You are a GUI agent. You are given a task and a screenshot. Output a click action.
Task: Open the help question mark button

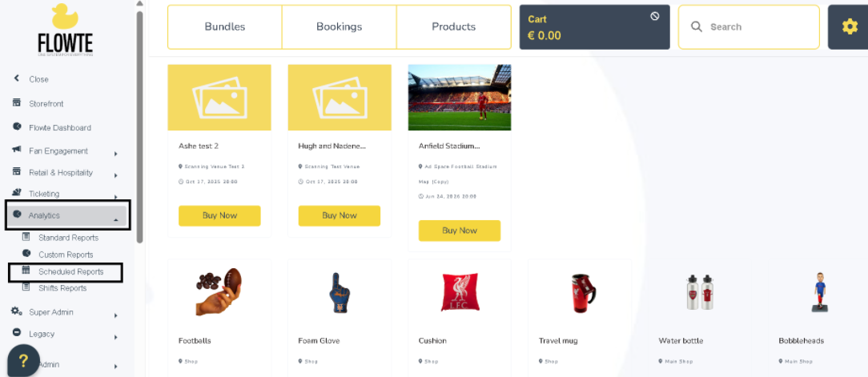pos(23,360)
